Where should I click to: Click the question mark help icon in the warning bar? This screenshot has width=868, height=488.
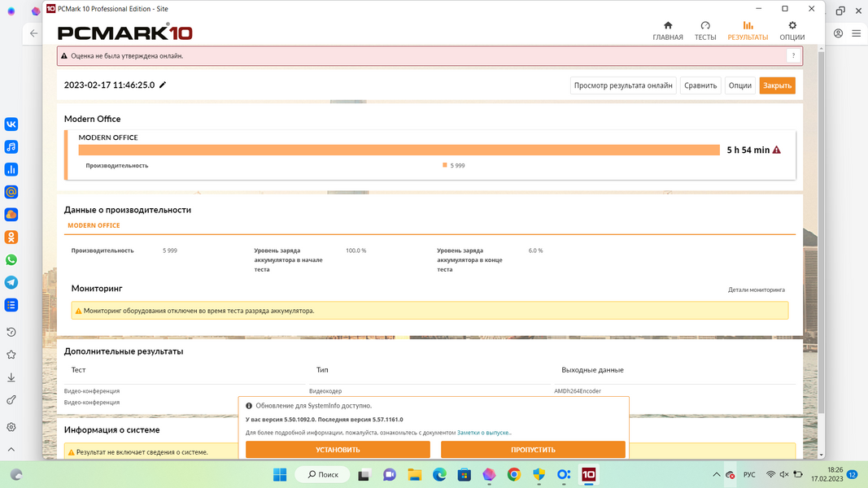pos(792,56)
